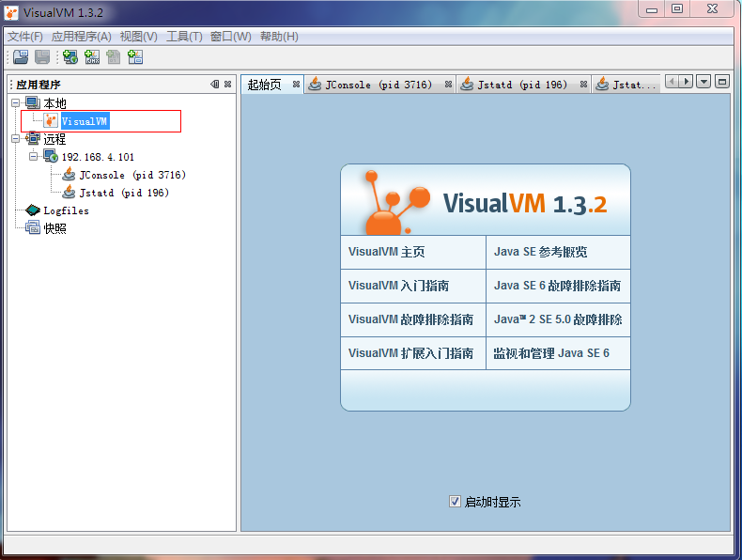Open the 应用程序(A) menu

tap(82, 37)
